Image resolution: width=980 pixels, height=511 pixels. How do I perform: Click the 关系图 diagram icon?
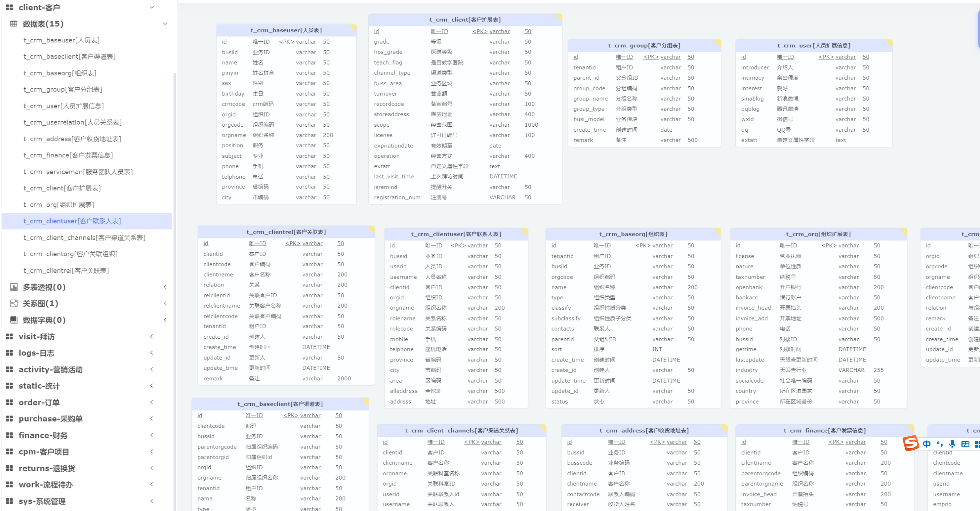pos(14,303)
